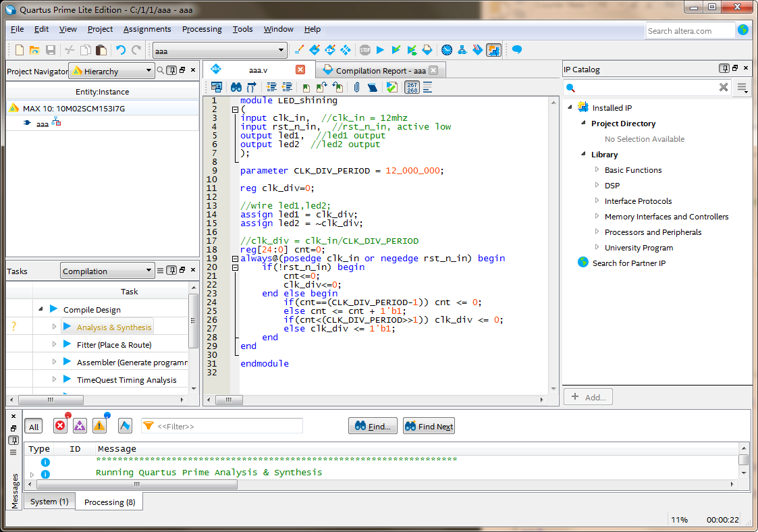
Task: Search icon in Project Navigator header
Action: [x=161, y=71]
